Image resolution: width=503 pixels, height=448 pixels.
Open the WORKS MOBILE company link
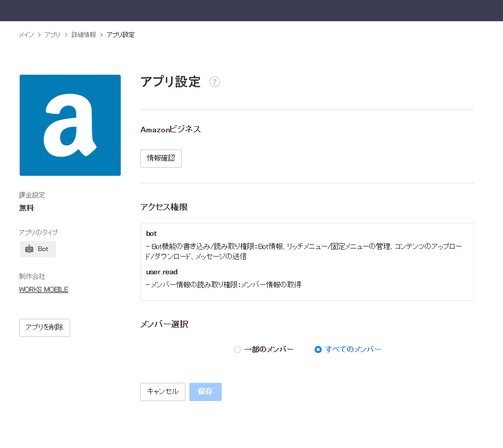(43, 289)
